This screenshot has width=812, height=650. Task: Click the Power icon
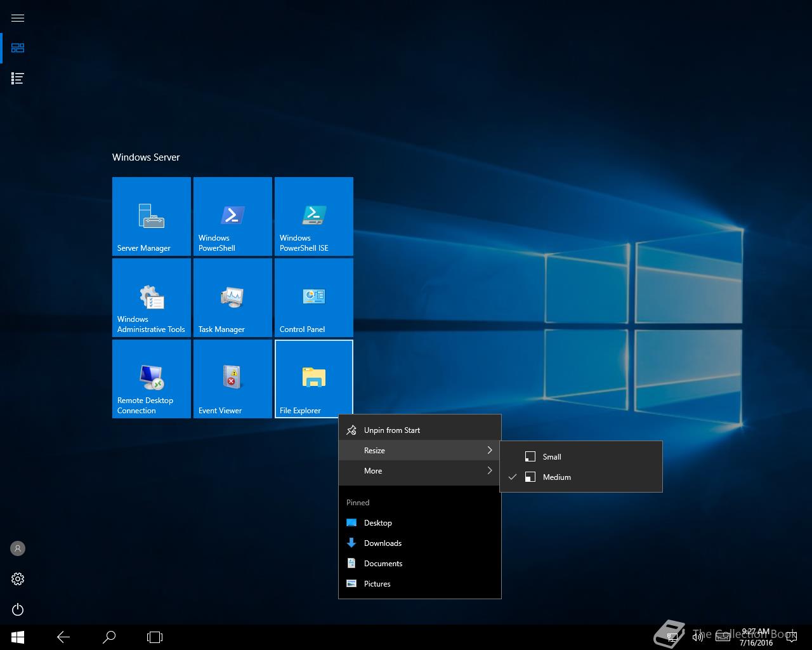click(18, 609)
